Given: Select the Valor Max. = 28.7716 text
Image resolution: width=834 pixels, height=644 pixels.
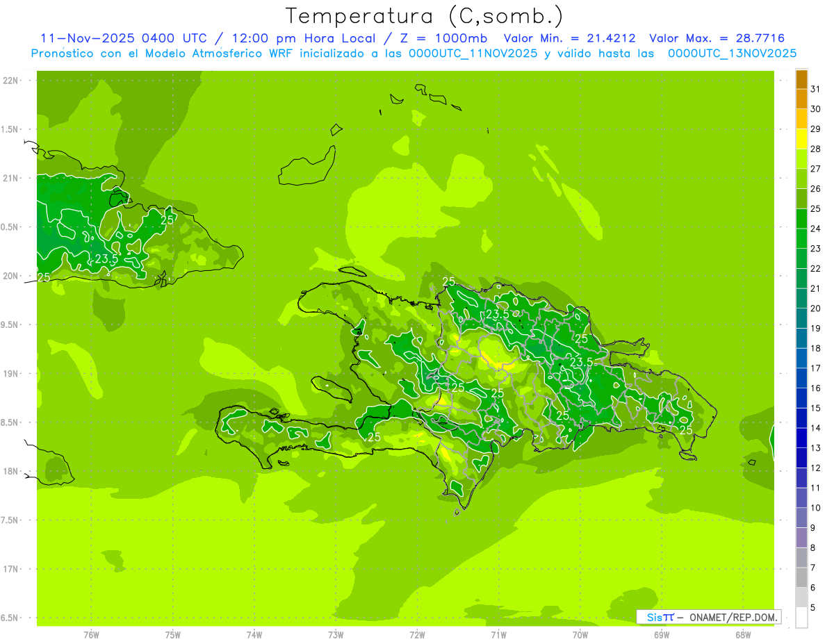Looking at the screenshot, I should [x=717, y=38].
